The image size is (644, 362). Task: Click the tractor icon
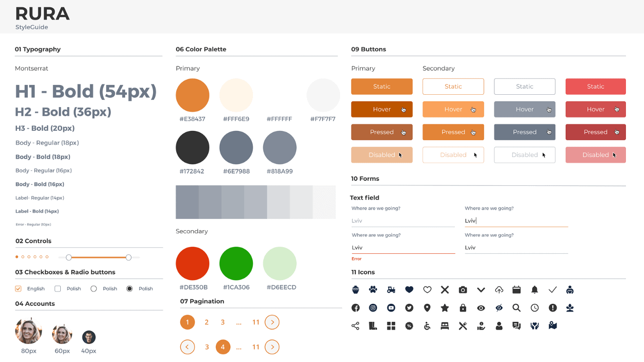[x=391, y=290]
